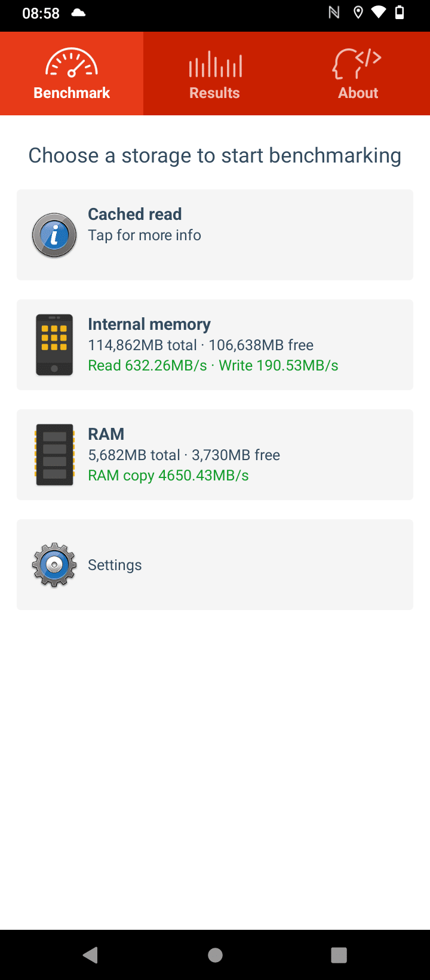Select the Benchmark tab label
The width and height of the screenshot is (430, 980).
click(x=72, y=93)
